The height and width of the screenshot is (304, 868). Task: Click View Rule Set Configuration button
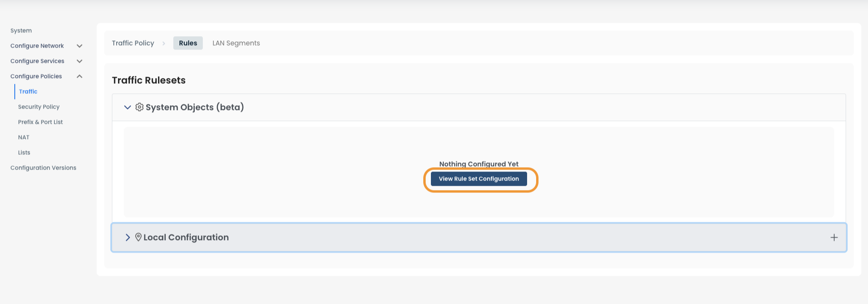tap(479, 179)
